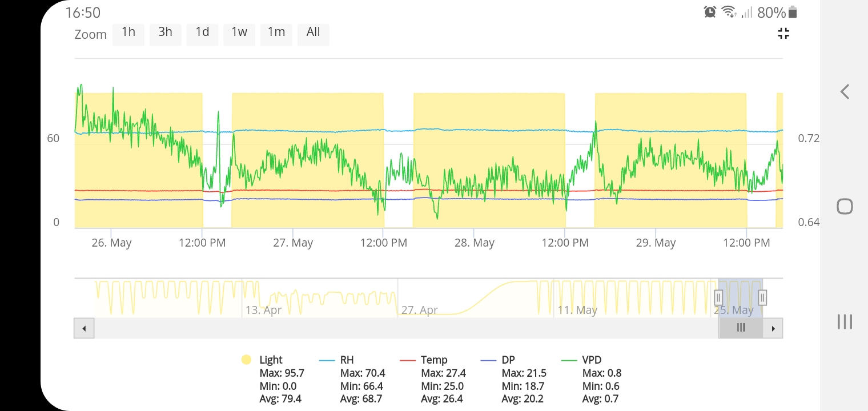Tap the Android recent apps button

(x=845, y=321)
